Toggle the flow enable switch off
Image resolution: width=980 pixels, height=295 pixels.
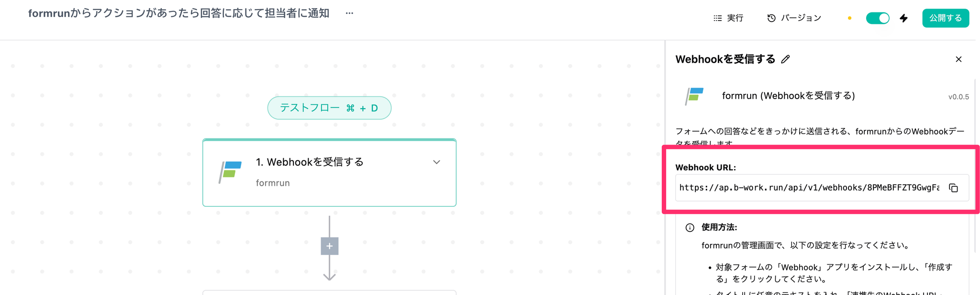(878, 18)
